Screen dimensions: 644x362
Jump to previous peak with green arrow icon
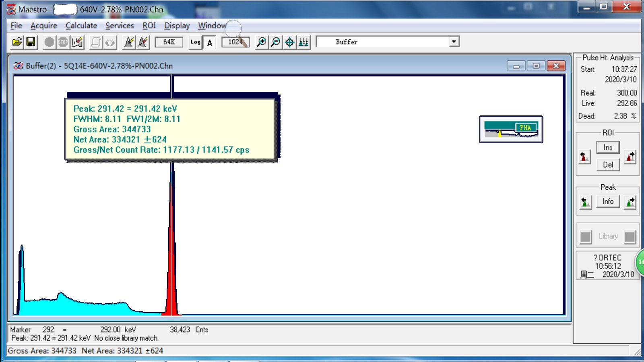[x=585, y=202]
